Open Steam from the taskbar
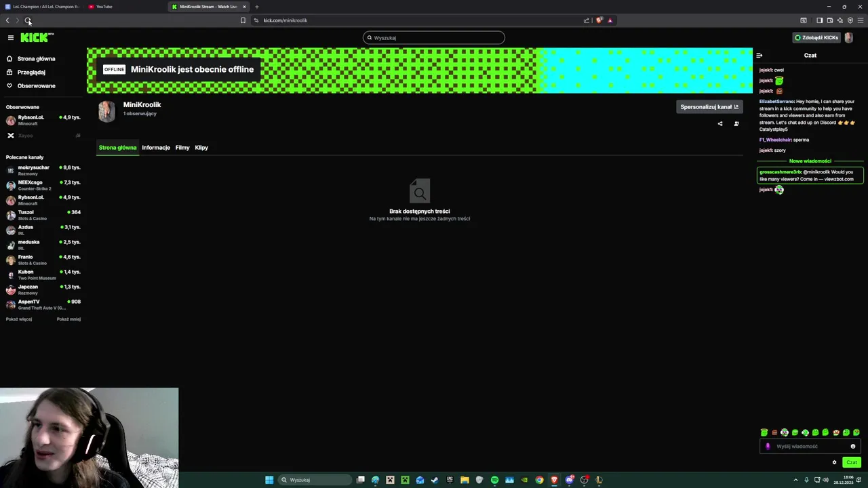Viewport: 868px width, 488px height. (435, 480)
